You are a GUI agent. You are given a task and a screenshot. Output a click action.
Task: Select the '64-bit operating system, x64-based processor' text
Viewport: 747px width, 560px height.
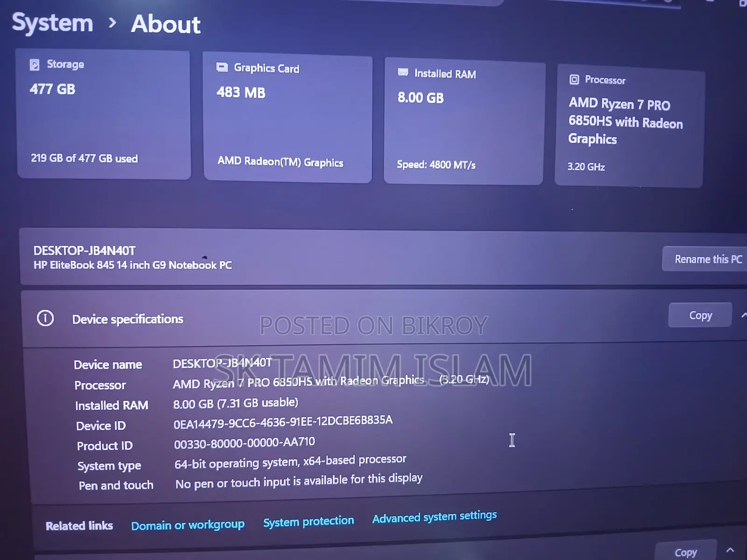click(x=290, y=462)
